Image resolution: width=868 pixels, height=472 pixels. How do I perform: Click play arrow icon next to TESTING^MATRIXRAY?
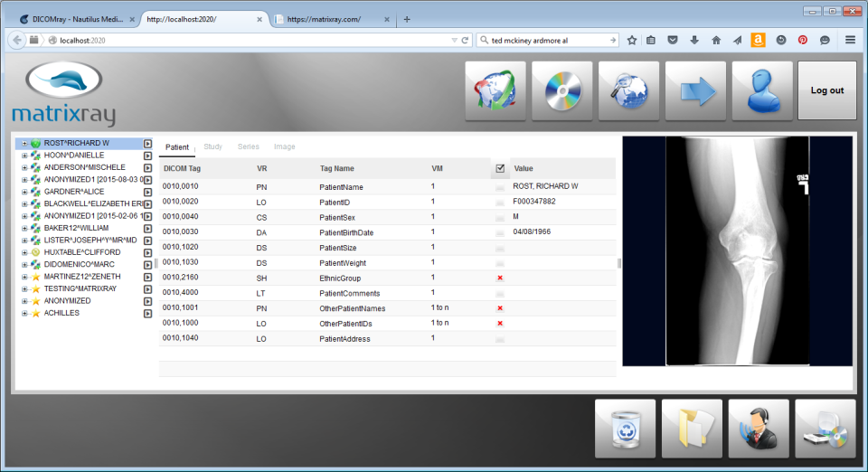[147, 289]
